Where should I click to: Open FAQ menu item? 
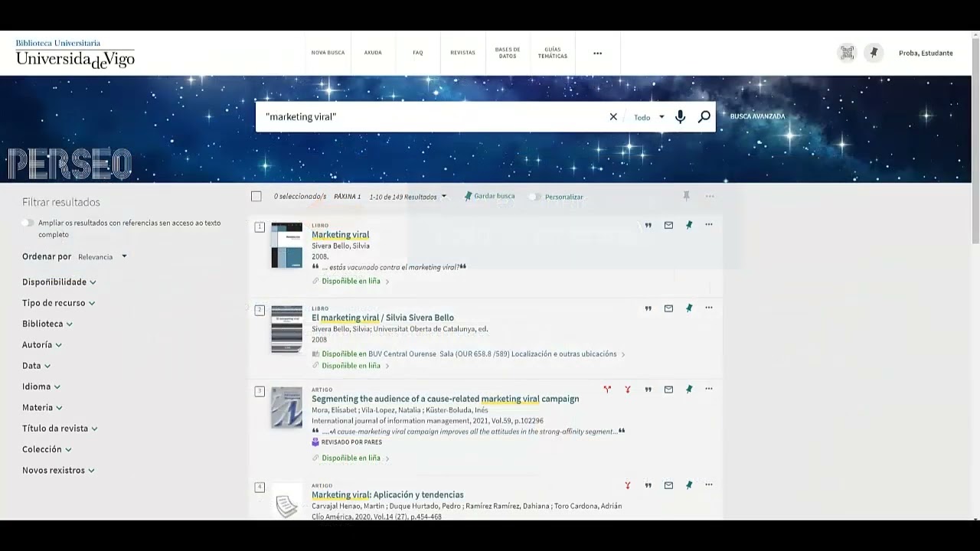coord(418,53)
